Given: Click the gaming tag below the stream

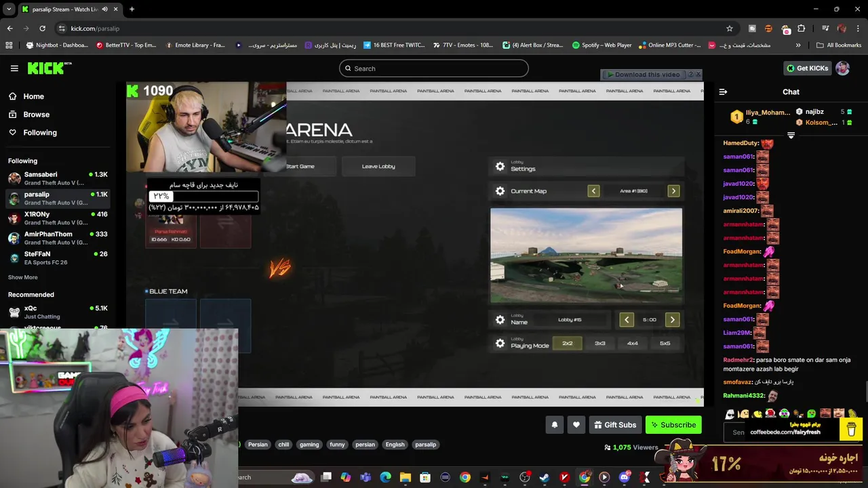Looking at the screenshot, I should tap(309, 445).
